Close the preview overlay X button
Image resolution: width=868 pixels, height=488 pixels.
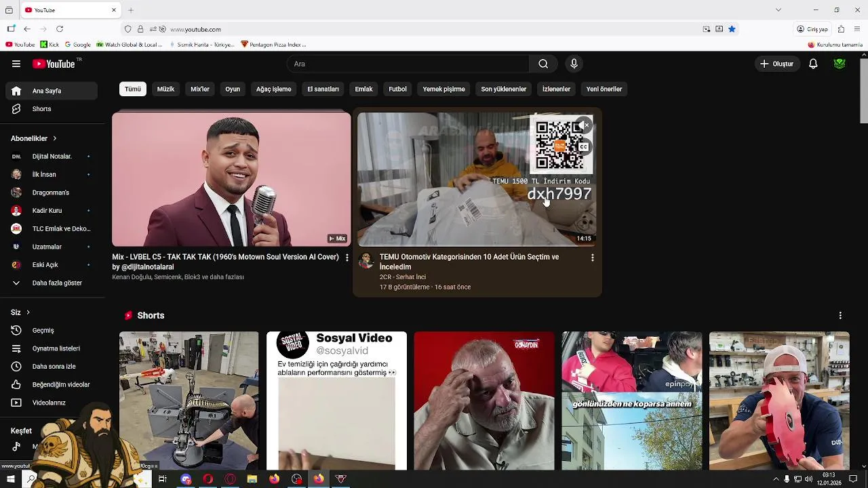click(585, 125)
